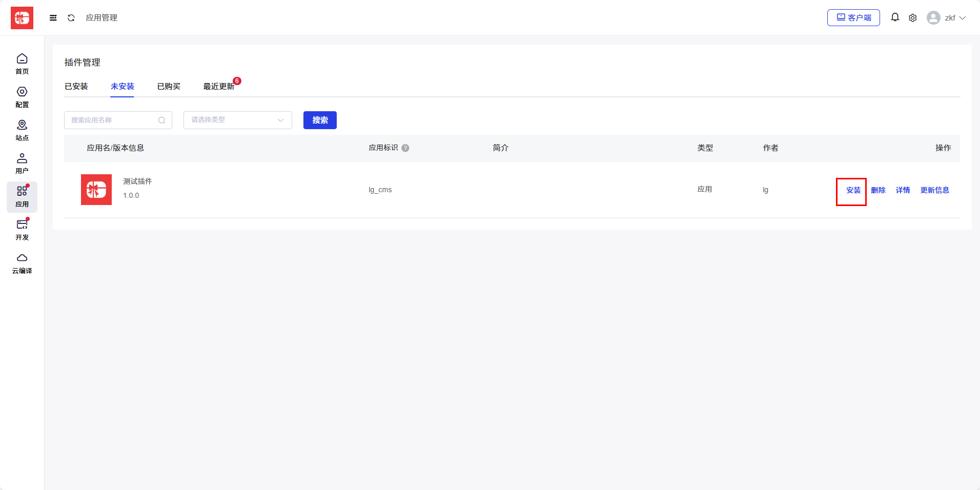Open 云编译 in the sidebar
Screen dimensions: 980x490
click(x=22, y=263)
